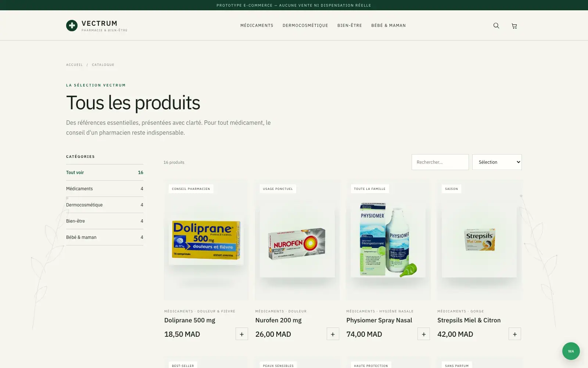Open the Bébé & Maman menu
Image resolution: width=588 pixels, height=368 pixels.
tap(388, 25)
